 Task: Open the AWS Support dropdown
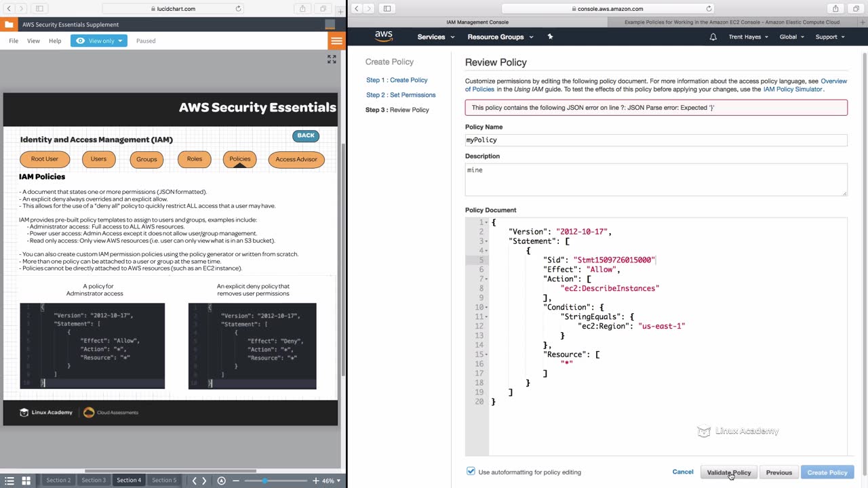point(829,37)
